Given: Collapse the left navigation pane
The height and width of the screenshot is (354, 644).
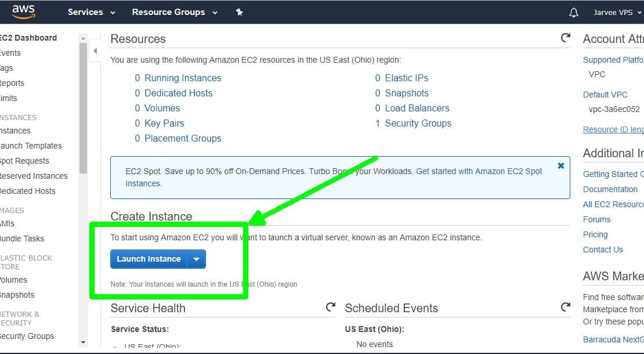Looking at the screenshot, I should pyautogui.click(x=95, y=51).
